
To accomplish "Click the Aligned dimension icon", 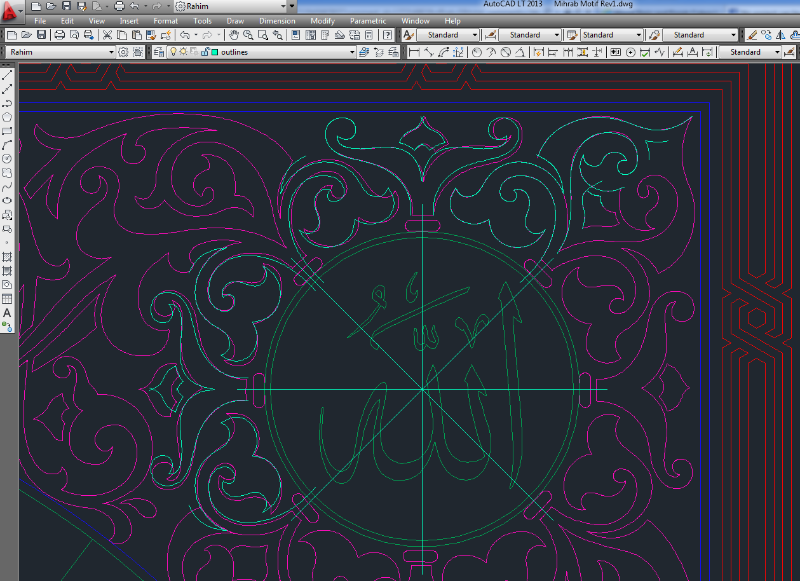I will [x=429, y=52].
